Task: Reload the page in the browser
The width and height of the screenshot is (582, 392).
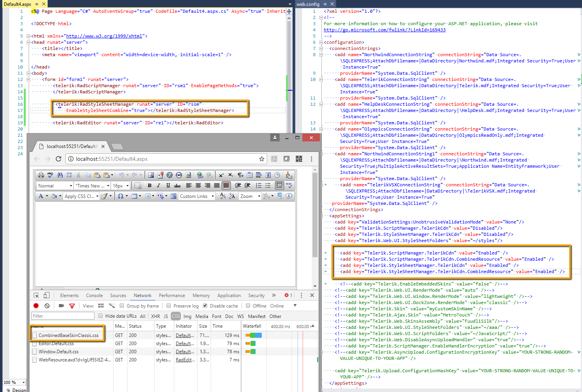Action: pos(58,159)
